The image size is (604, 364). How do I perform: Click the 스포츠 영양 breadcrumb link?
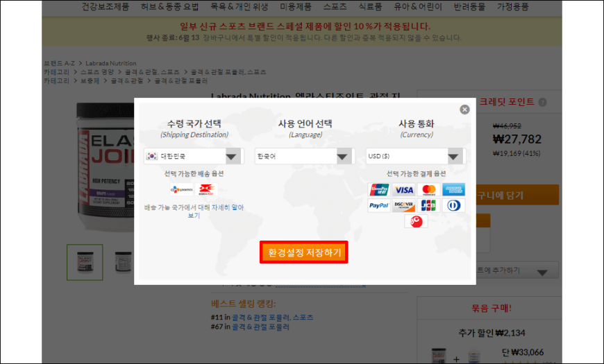tap(97, 72)
